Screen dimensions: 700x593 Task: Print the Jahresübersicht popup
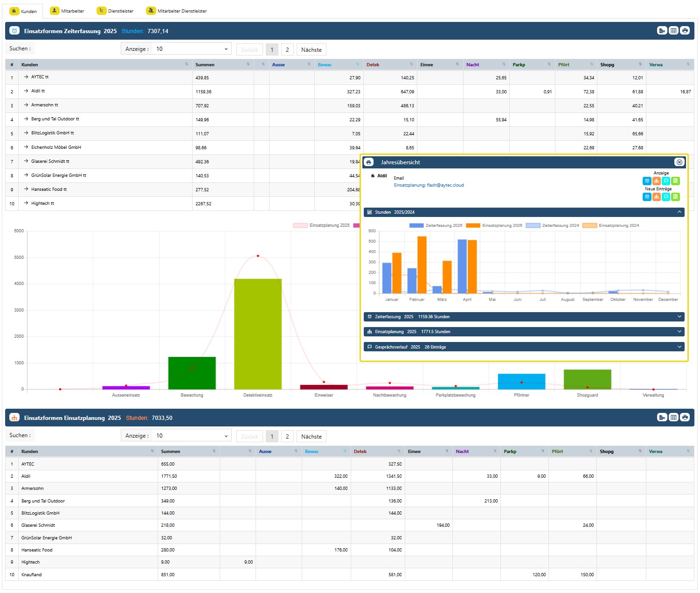(369, 162)
